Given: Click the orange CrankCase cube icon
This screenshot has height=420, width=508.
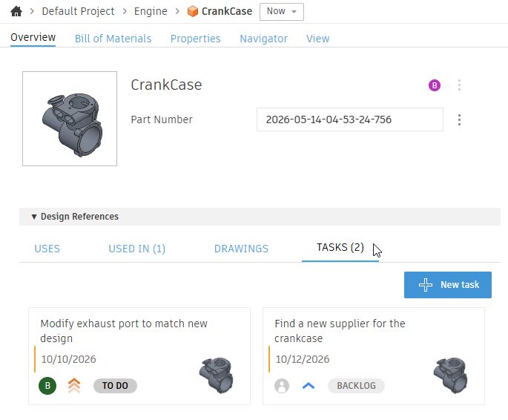Looking at the screenshot, I should (192, 11).
